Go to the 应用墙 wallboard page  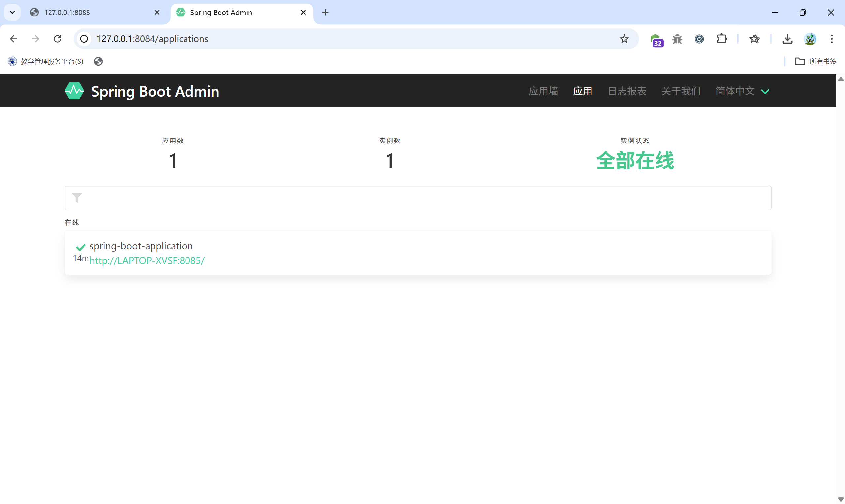pos(543,91)
